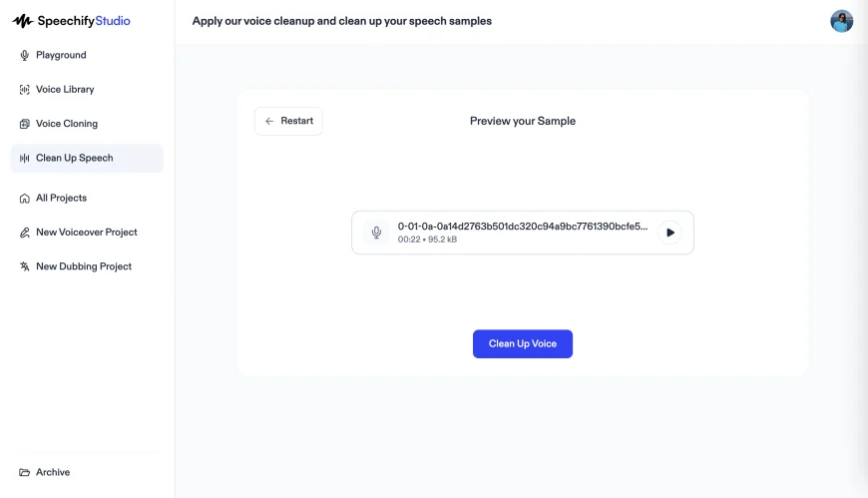
Task: Play the uploaded audio sample
Action: 670,233
